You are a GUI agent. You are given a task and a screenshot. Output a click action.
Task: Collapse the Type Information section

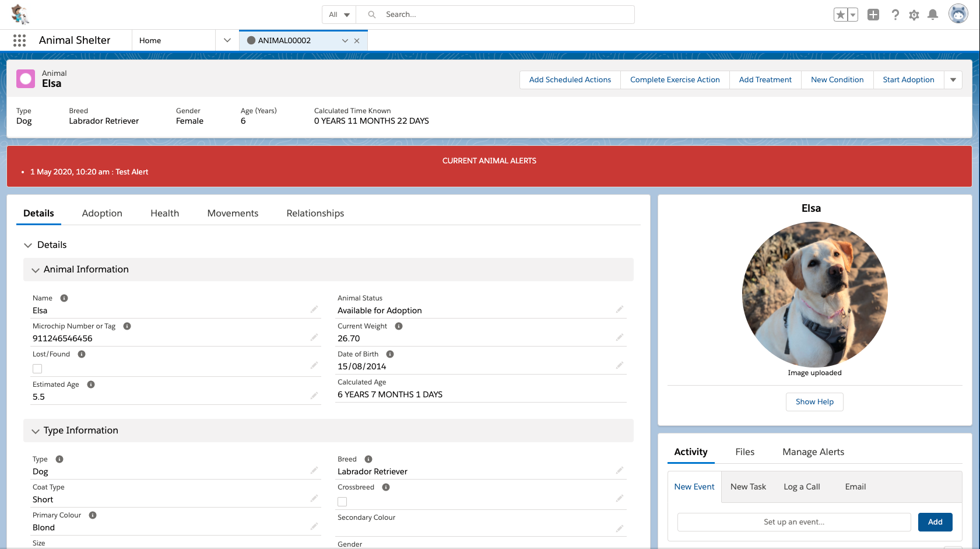(x=36, y=431)
